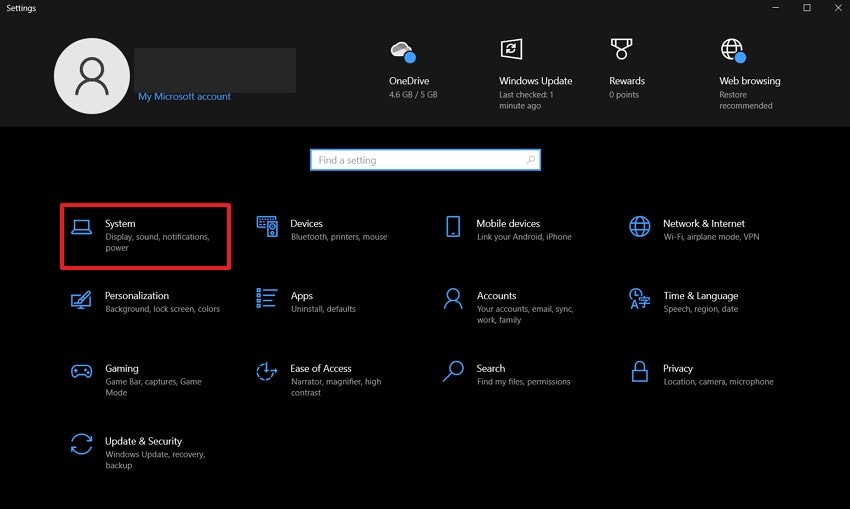Open Accounts category label

[x=497, y=295]
